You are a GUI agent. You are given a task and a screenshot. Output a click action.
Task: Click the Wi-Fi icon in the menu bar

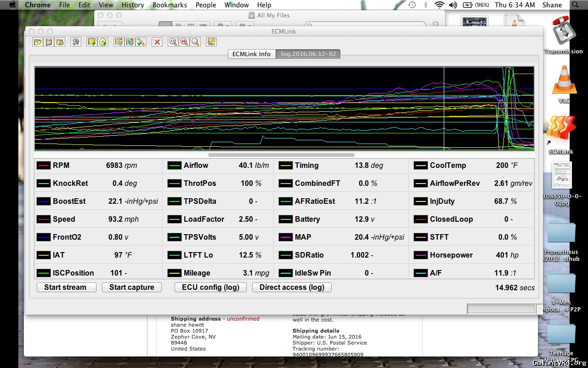point(440,5)
